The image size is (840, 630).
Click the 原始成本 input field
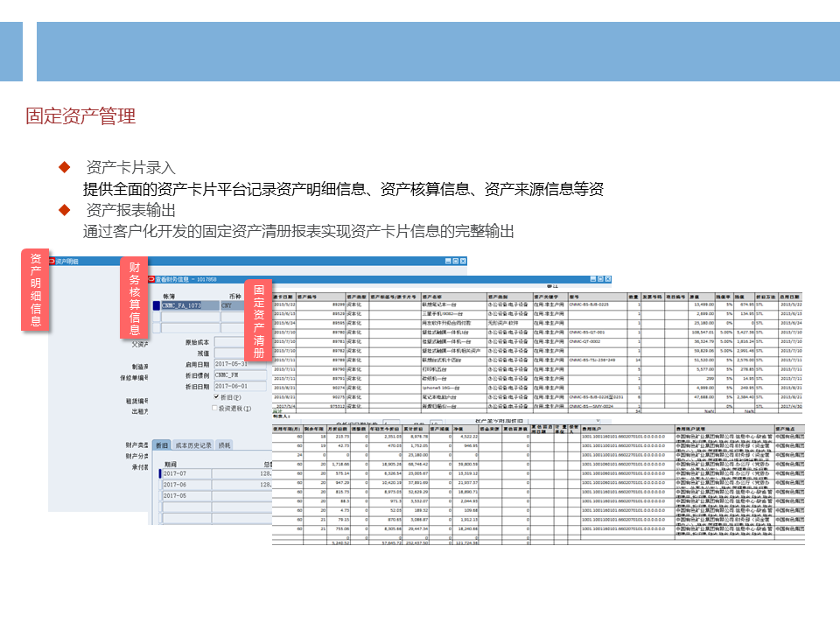tap(229, 342)
